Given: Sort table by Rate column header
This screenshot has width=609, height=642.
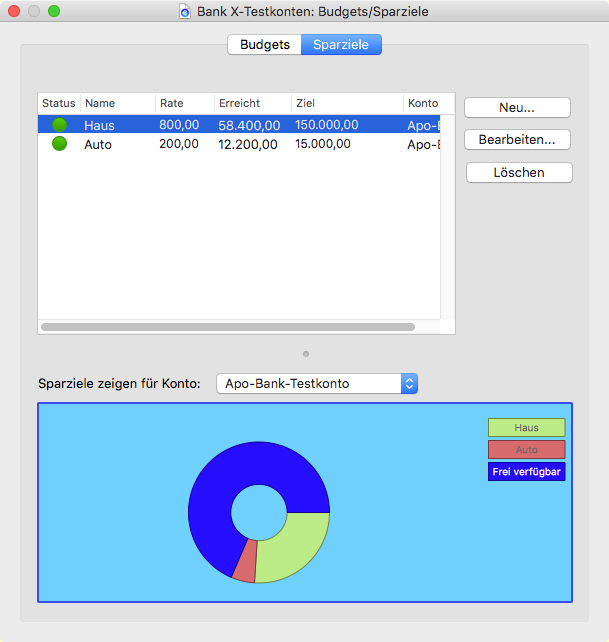Looking at the screenshot, I should pos(184,104).
